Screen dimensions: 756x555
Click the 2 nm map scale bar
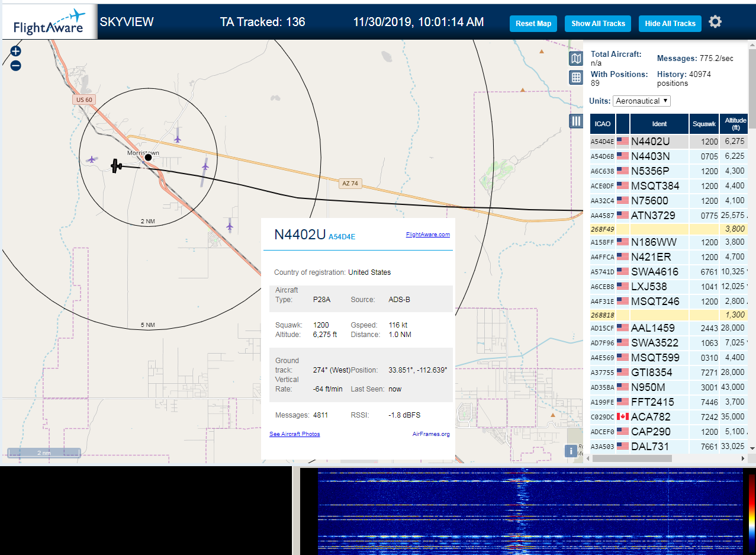coord(44,453)
